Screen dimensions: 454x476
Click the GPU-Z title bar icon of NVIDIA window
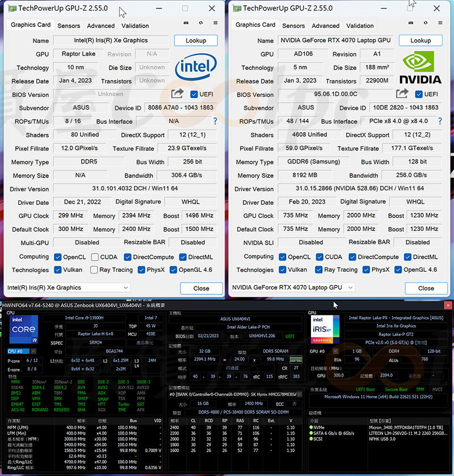coord(237,8)
